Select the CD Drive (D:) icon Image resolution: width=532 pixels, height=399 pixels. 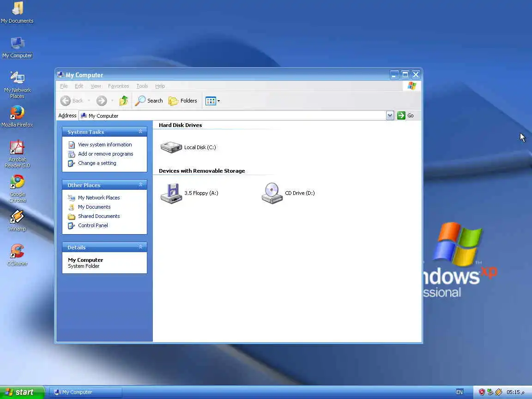[272, 193]
